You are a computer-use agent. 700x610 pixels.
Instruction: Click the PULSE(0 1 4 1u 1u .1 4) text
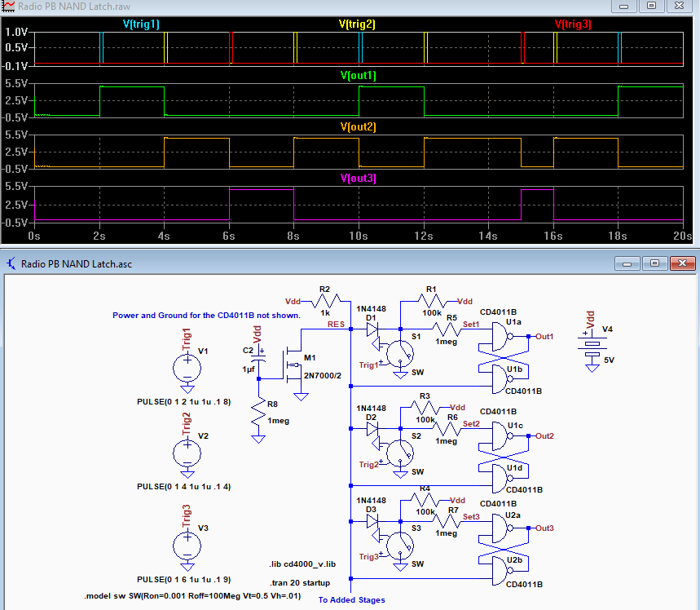click(x=184, y=487)
